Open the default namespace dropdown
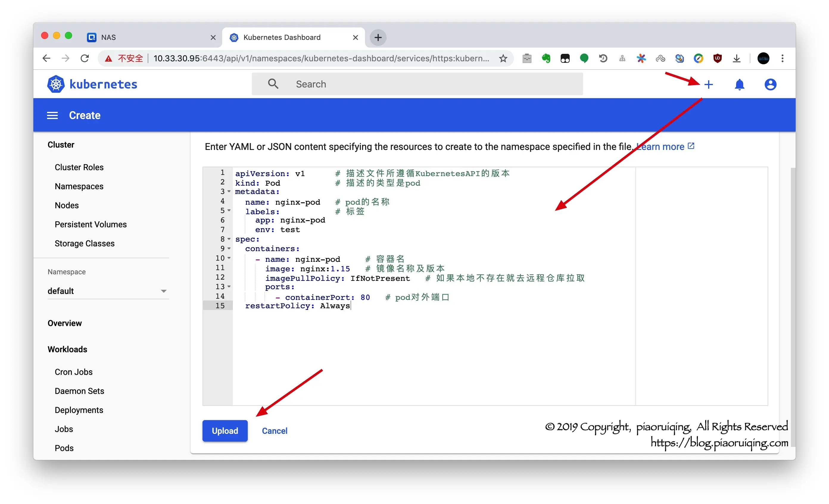 (x=108, y=291)
